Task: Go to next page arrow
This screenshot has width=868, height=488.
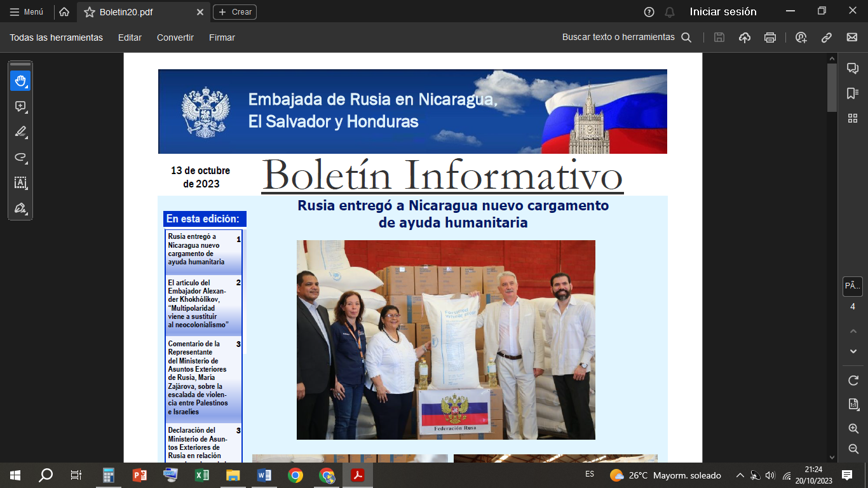Action: point(853,351)
